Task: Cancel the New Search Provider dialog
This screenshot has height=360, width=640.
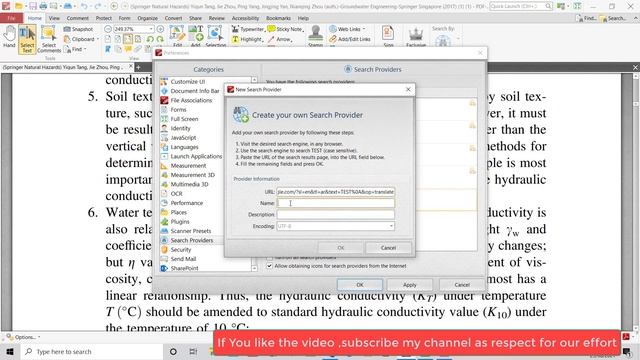Action: (x=388, y=248)
